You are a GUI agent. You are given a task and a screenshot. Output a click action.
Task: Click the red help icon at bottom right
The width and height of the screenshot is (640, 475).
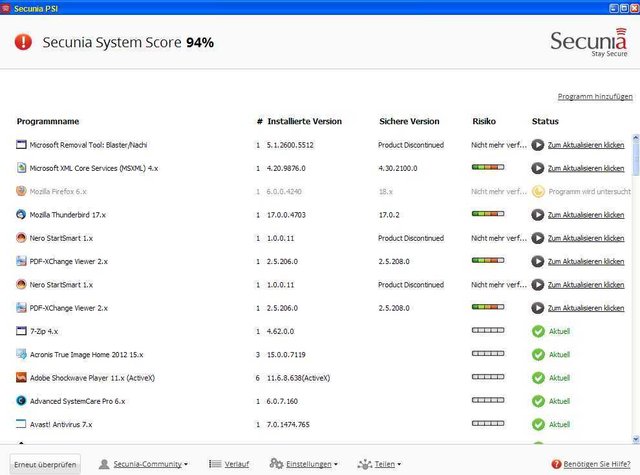pos(556,464)
